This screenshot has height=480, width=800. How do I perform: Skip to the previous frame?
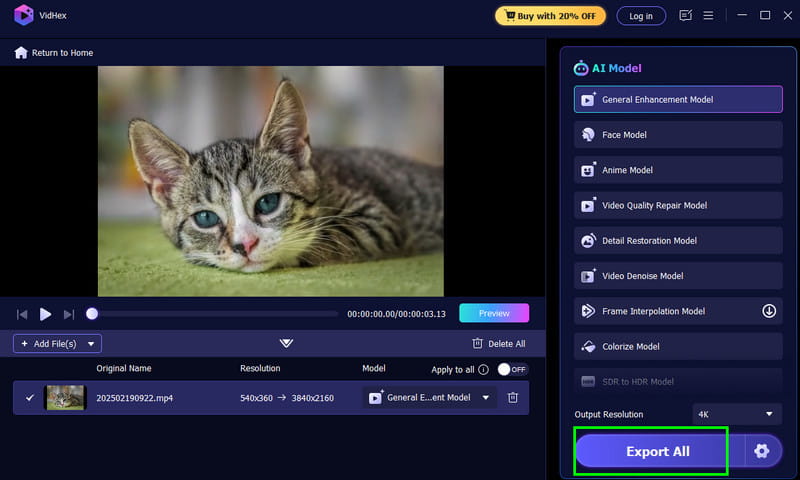22,314
